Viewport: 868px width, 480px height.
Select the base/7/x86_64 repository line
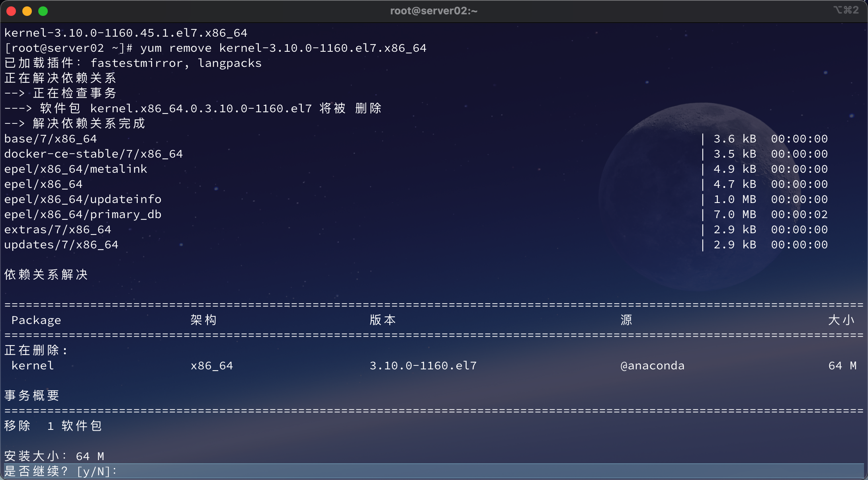pos(51,139)
